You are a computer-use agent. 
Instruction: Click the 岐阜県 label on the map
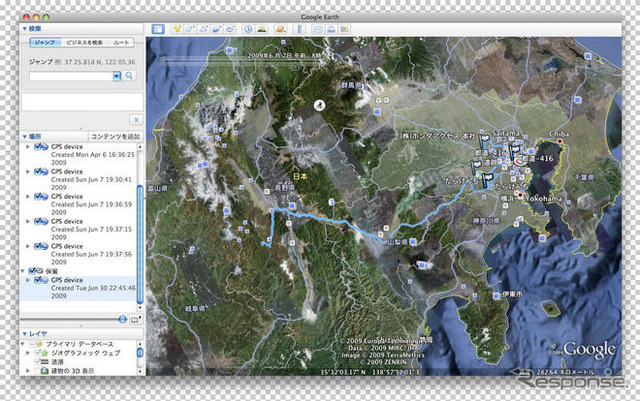coord(195,309)
